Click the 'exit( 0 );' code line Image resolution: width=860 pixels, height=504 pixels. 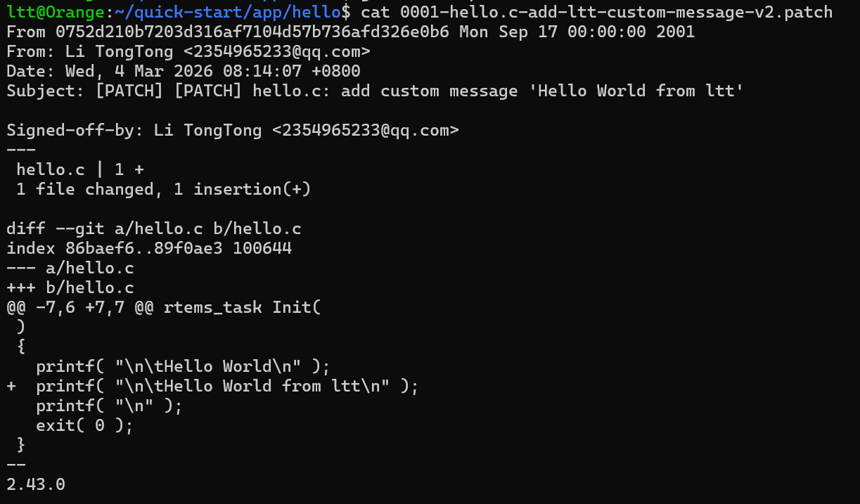pos(84,425)
